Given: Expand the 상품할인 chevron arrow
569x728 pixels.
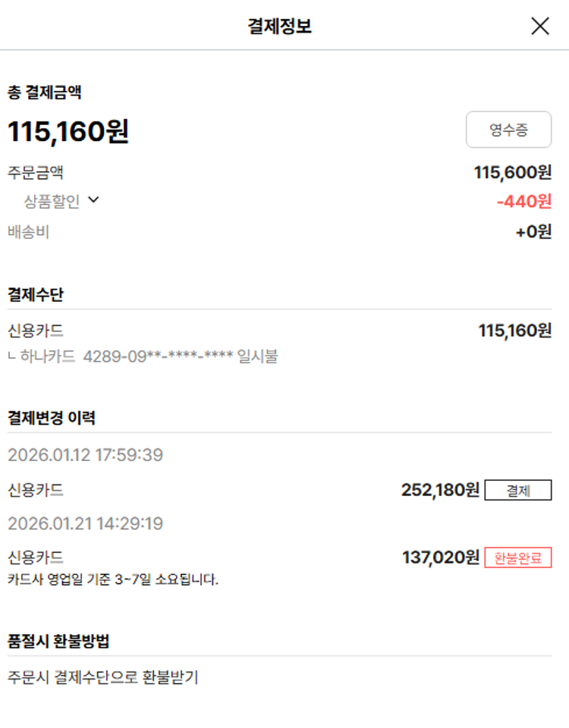Looking at the screenshot, I should pyautogui.click(x=93, y=200).
